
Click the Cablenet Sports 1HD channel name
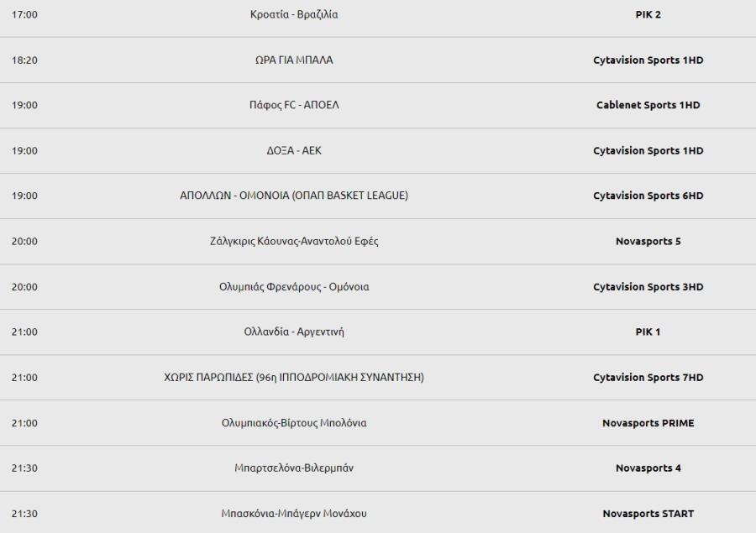(648, 105)
